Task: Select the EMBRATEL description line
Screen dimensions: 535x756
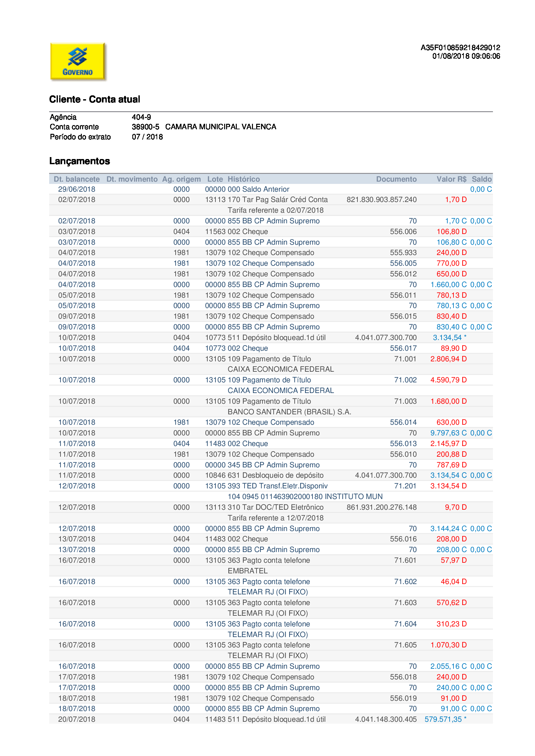Action: point(247,570)
